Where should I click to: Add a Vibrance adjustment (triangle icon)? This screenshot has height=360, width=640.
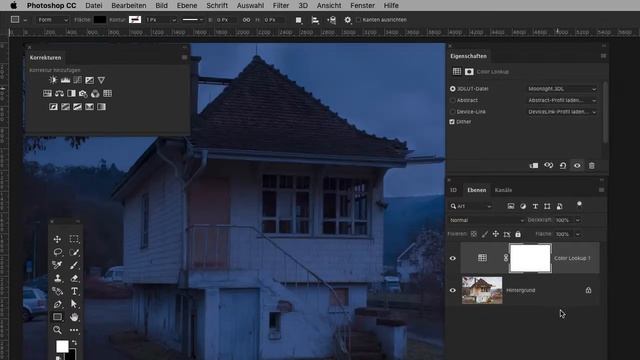point(101,80)
